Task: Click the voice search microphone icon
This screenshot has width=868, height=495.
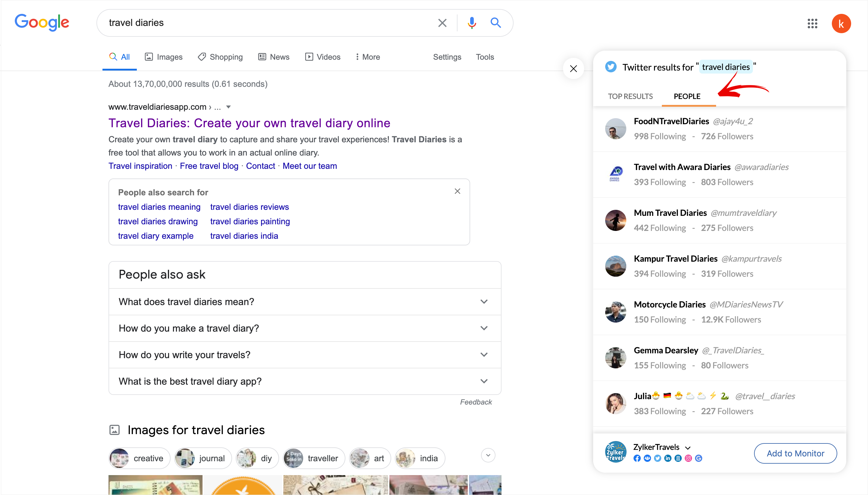Action: (x=471, y=23)
